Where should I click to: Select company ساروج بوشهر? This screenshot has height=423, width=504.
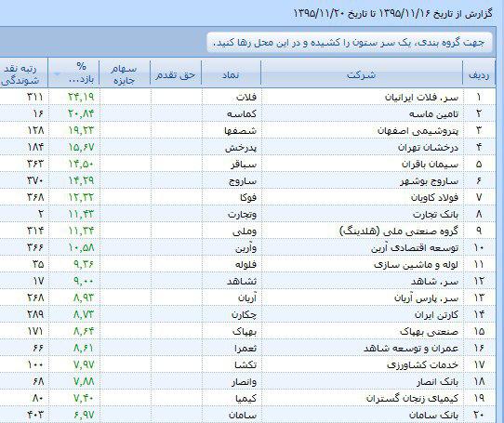[429, 180]
